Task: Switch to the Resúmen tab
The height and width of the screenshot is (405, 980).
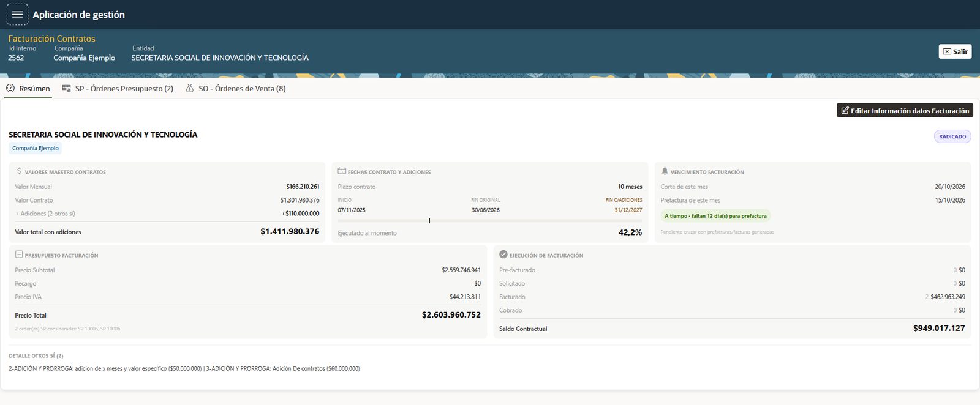Action: (28, 89)
